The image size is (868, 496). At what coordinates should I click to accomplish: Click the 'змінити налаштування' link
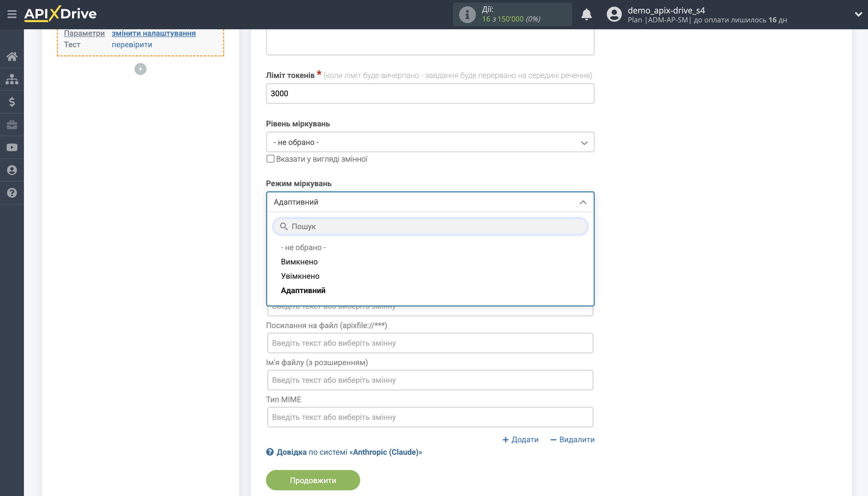(154, 33)
